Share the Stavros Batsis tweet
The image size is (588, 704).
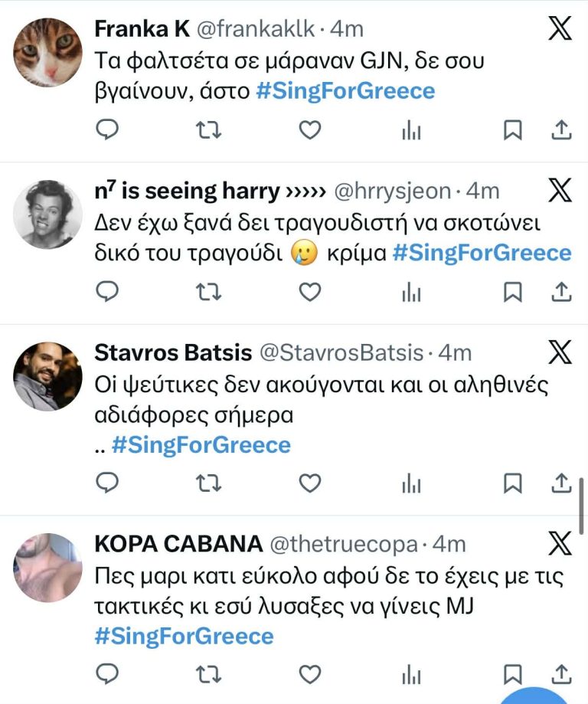pos(561,483)
